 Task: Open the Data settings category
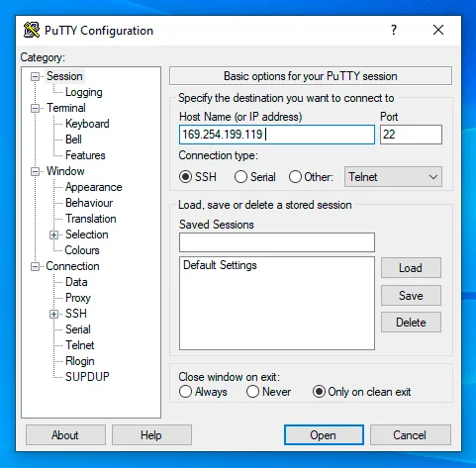tap(76, 282)
